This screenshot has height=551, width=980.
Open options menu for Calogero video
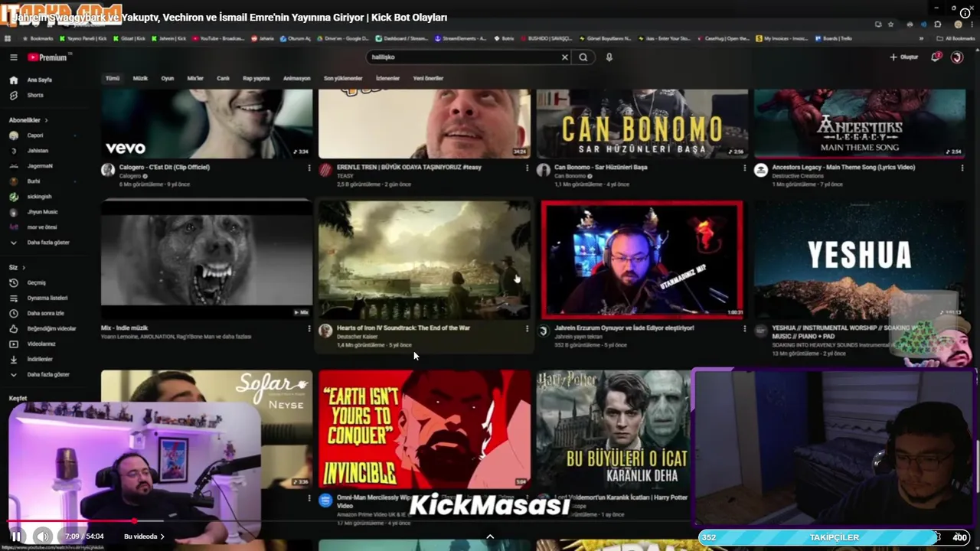(x=309, y=168)
